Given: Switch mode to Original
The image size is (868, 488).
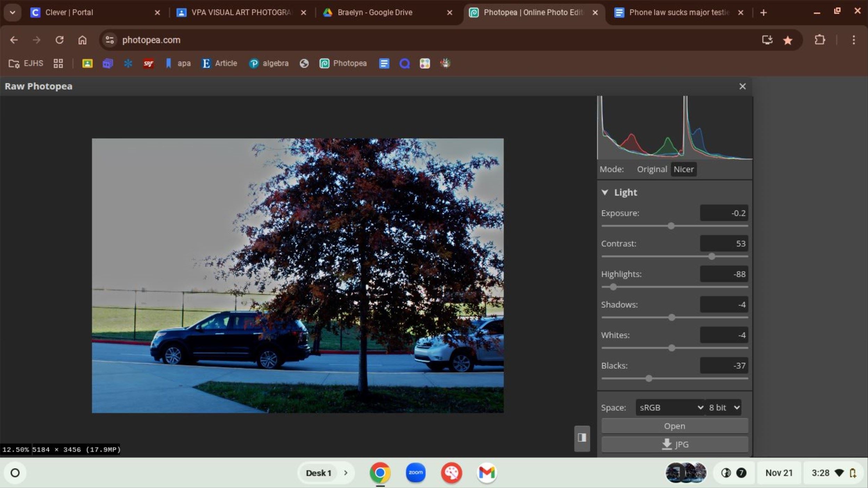Looking at the screenshot, I should (652, 169).
